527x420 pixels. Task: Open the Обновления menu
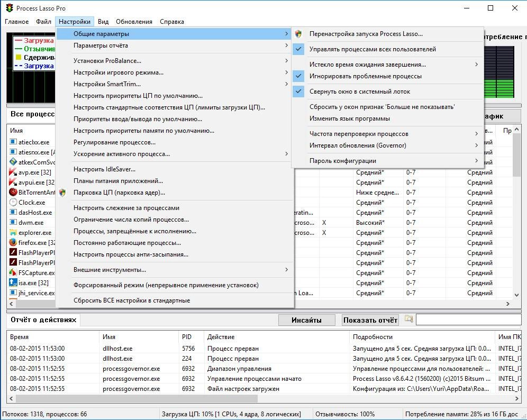click(x=134, y=22)
